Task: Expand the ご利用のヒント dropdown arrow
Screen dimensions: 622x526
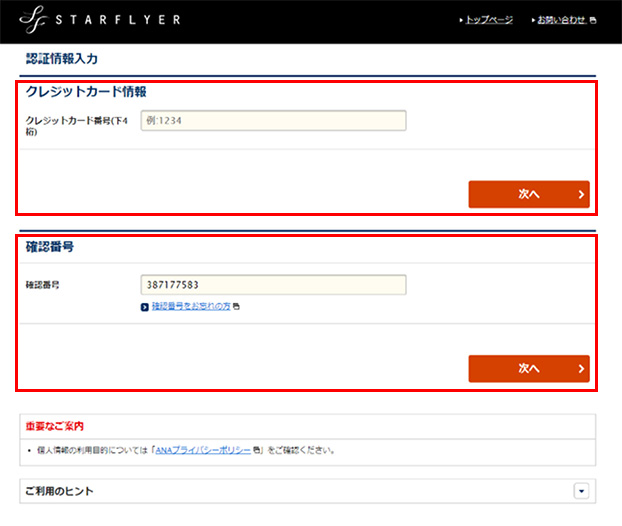Action: click(x=580, y=491)
